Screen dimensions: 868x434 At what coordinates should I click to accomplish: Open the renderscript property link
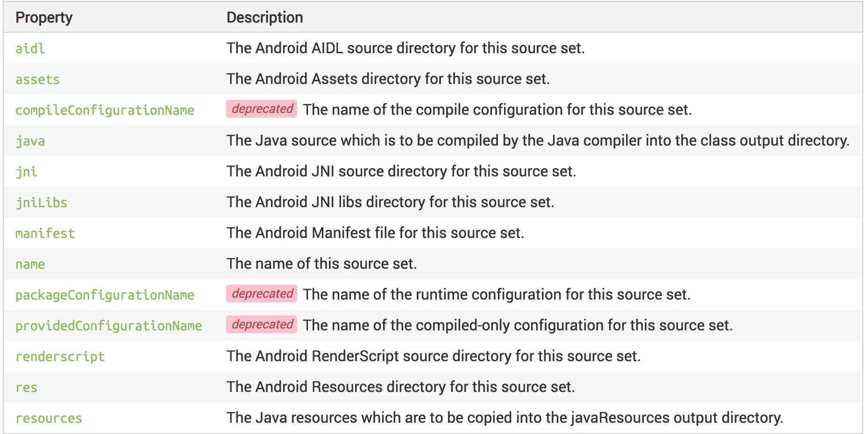point(60,357)
